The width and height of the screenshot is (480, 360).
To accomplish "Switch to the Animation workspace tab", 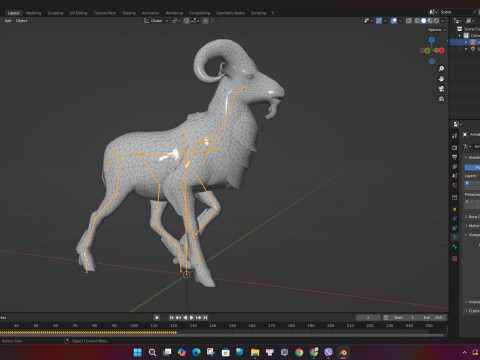I will (150, 13).
